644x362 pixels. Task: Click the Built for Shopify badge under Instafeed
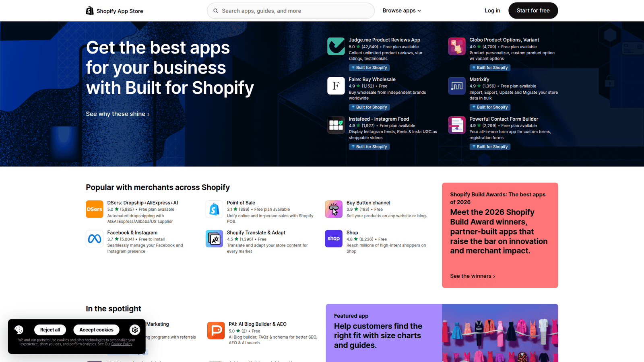coord(369,147)
